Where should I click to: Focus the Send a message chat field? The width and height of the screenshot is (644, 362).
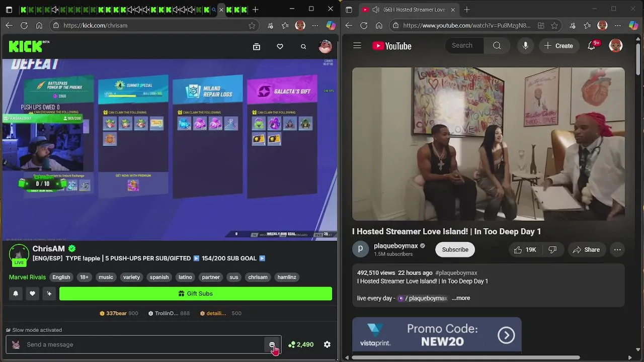(x=143, y=344)
